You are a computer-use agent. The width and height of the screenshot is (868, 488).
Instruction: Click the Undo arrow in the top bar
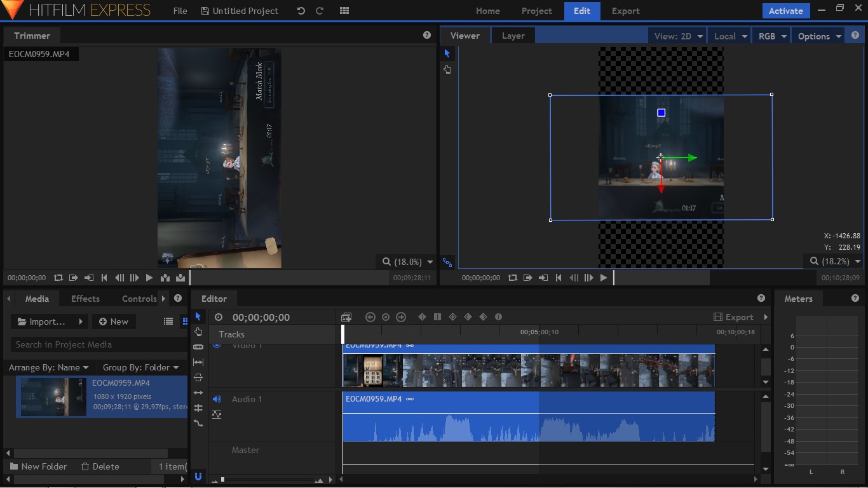301,11
